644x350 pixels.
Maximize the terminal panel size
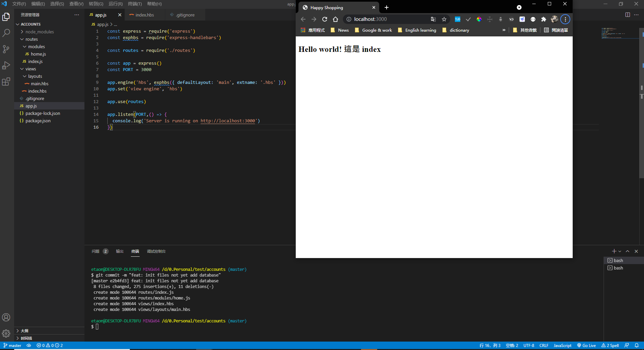[628, 251]
